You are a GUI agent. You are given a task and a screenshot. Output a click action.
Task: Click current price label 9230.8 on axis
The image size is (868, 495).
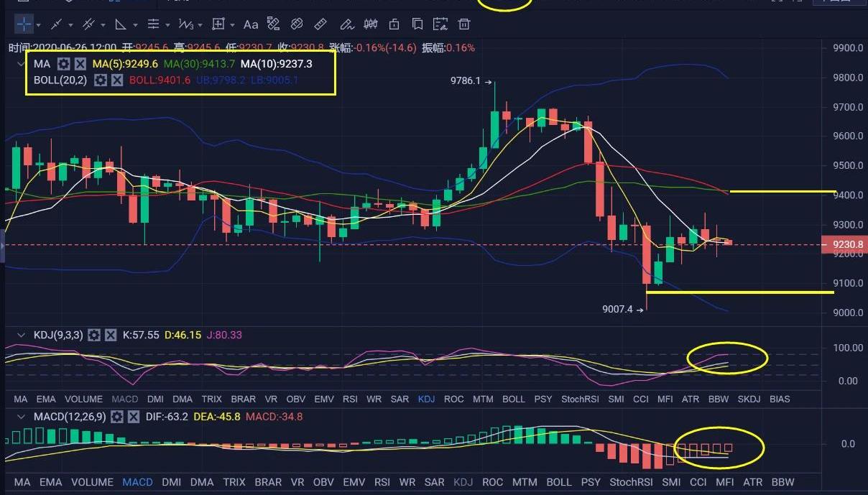[847, 245]
